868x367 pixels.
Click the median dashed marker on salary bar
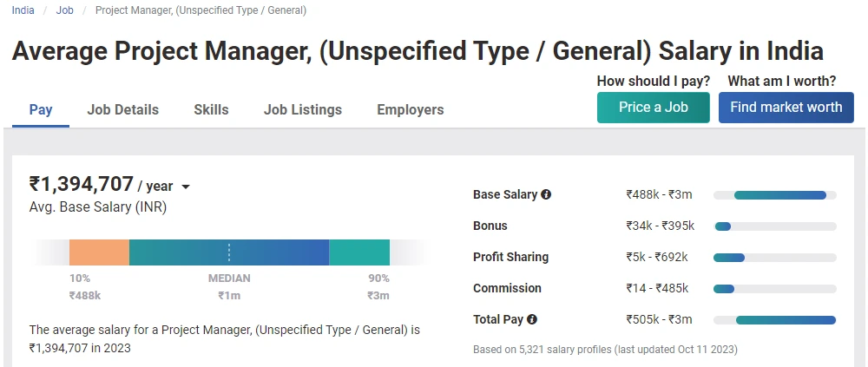coord(229,252)
